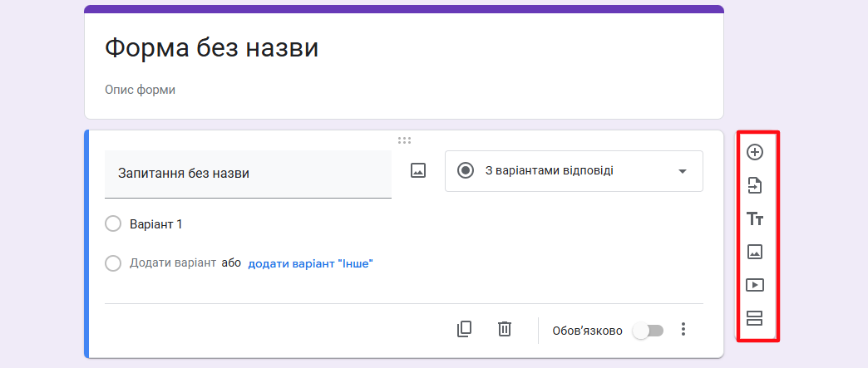Click the Add video icon

click(754, 285)
